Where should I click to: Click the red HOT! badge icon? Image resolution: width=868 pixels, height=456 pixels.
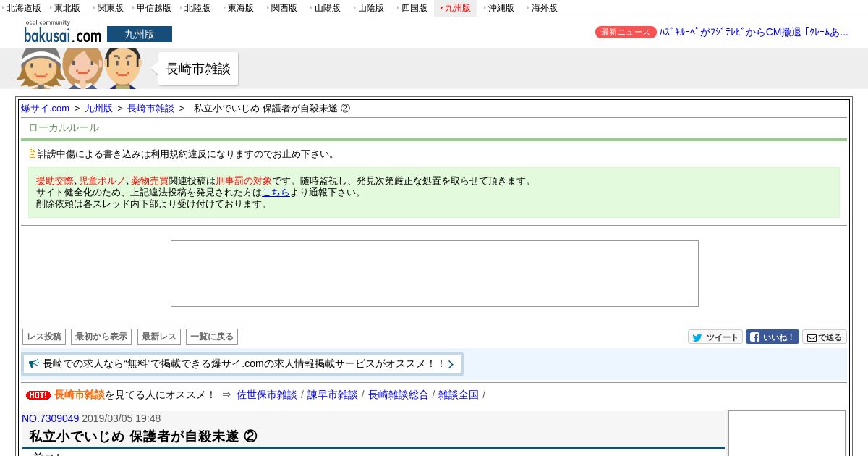38,394
